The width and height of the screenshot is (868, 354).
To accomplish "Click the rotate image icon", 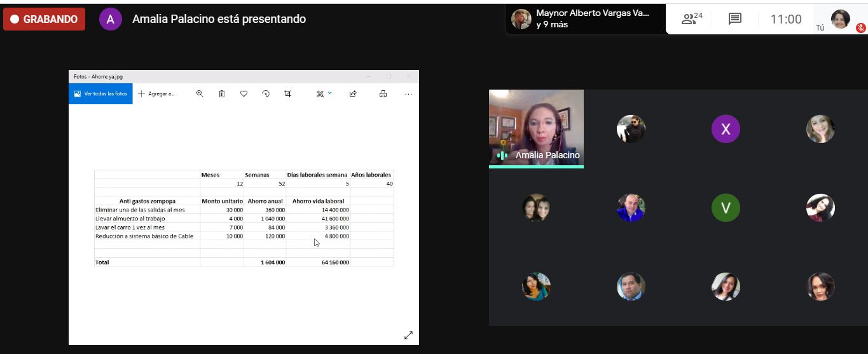I will 266,93.
